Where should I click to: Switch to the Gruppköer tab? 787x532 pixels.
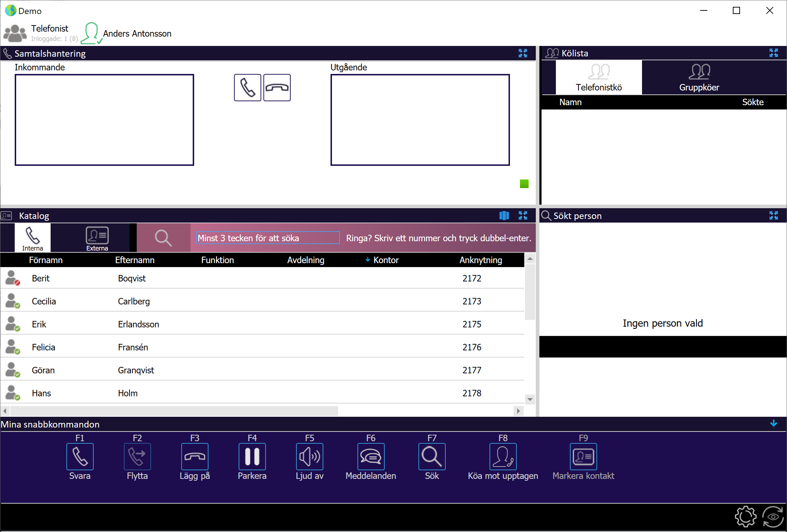pyautogui.click(x=699, y=78)
